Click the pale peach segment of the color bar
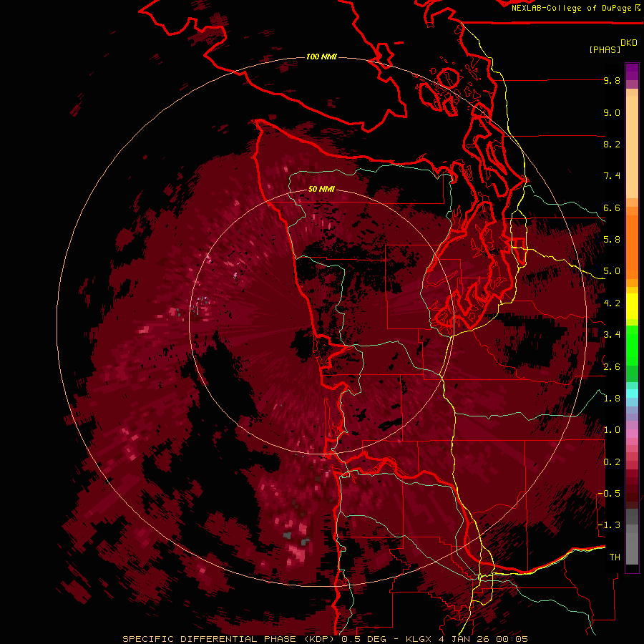Image resolution: width=644 pixels, height=644 pixels. click(x=632, y=148)
